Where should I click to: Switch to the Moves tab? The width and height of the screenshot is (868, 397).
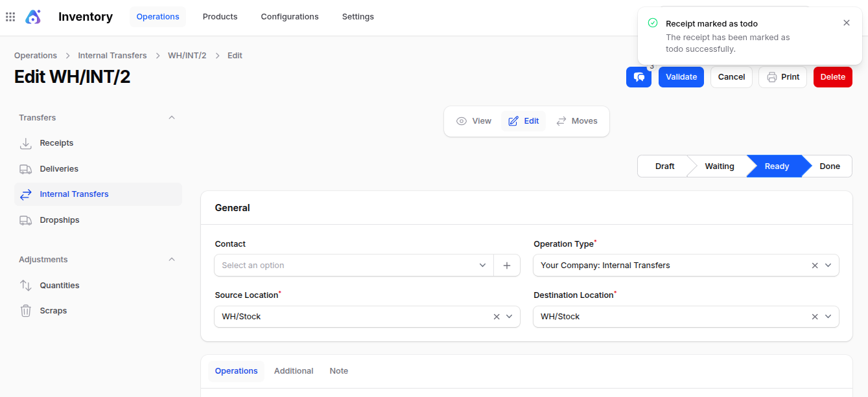point(576,121)
